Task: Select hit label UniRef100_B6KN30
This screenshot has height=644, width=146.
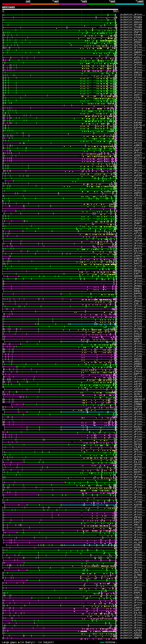Action: click(131, 336)
